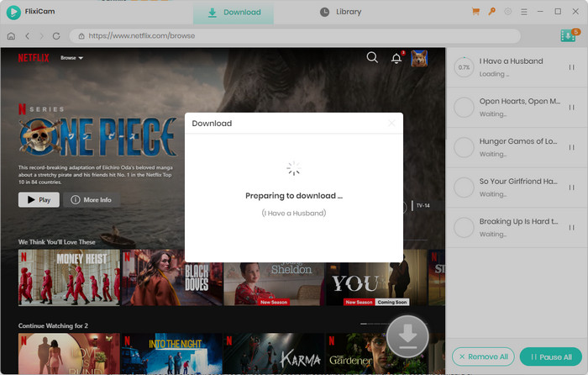Click 'We Think You'll Love These' heading
588x375 pixels.
(56, 242)
